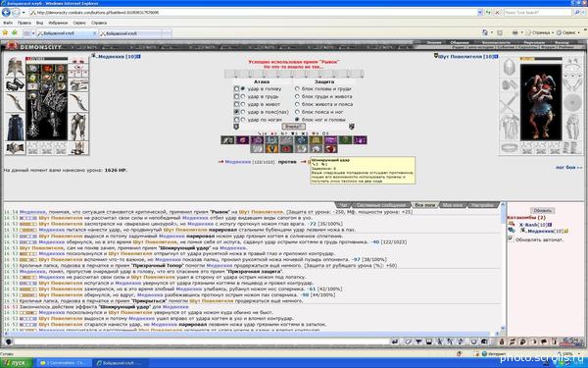Click browser Back button
The height and width of the screenshot is (368, 588).
coord(6,13)
